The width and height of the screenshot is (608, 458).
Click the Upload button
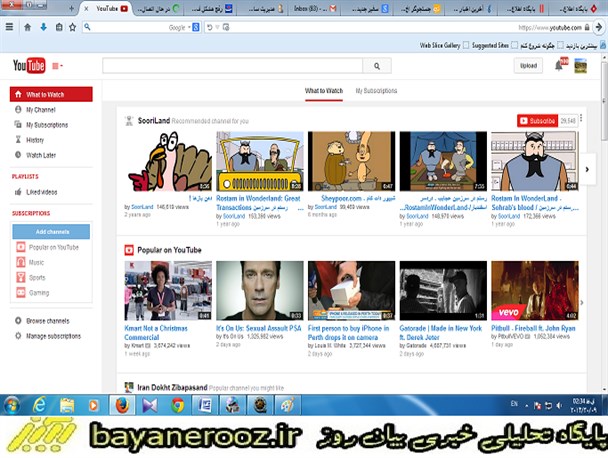[x=528, y=66]
